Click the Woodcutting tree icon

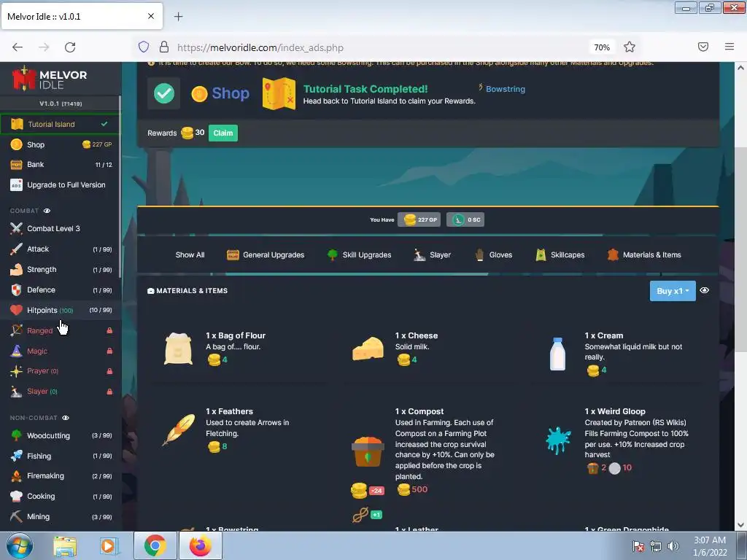16,436
